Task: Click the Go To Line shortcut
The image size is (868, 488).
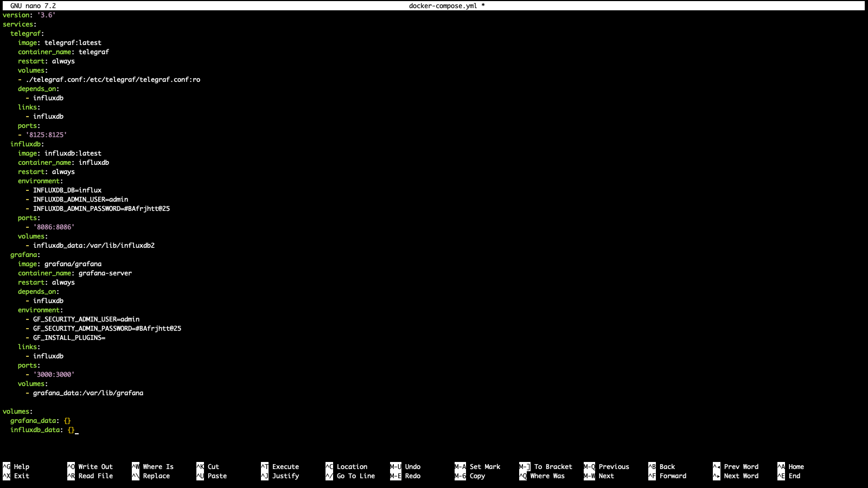Action: point(356,476)
